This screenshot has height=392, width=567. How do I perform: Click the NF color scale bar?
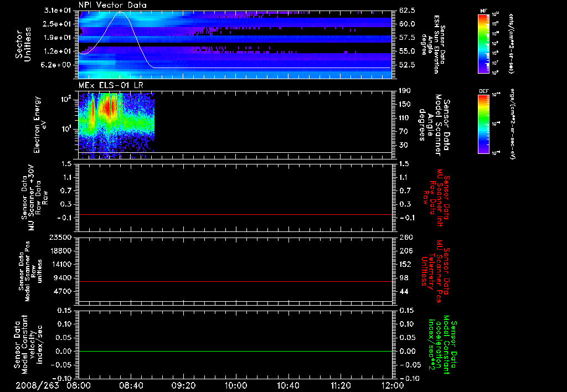click(483, 44)
